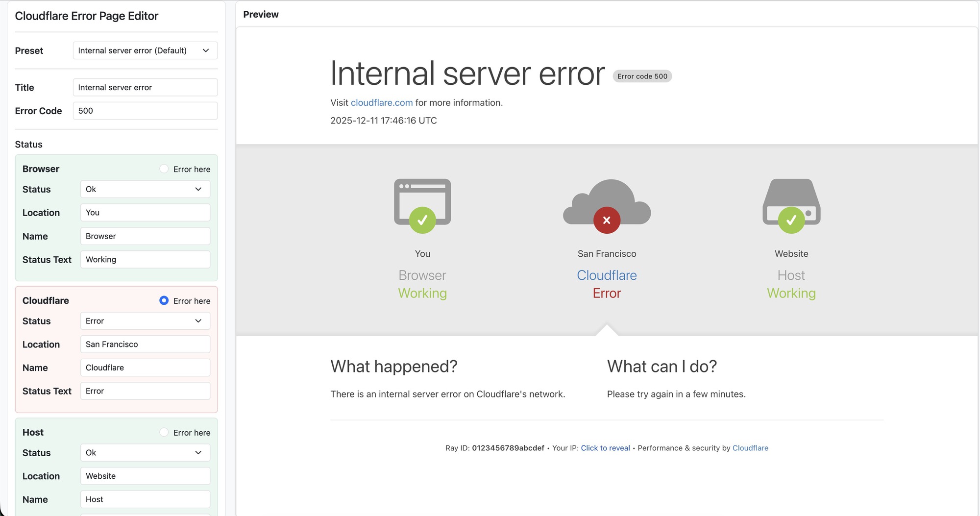The height and width of the screenshot is (516, 980).
Task: Click the red error X badge on the cloud
Action: pyautogui.click(x=607, y=220)
